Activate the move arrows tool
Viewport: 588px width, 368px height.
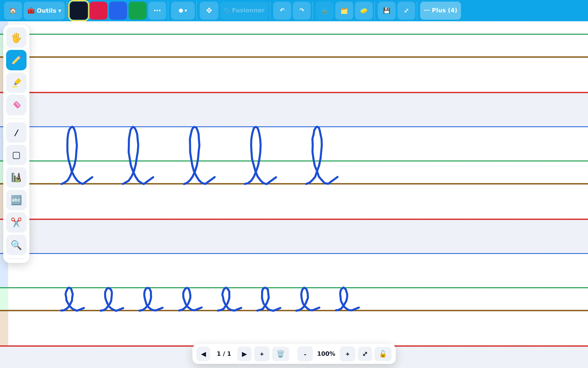(209, 10)
